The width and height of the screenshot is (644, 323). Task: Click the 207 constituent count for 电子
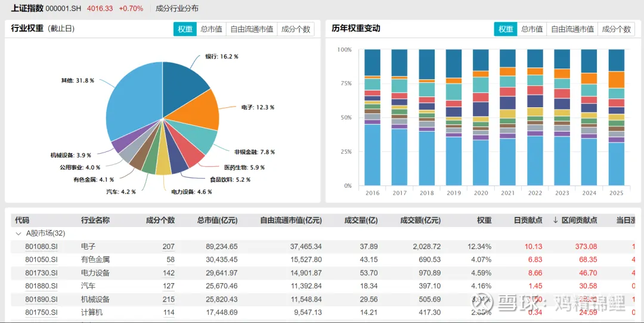[x=168, y=247]
